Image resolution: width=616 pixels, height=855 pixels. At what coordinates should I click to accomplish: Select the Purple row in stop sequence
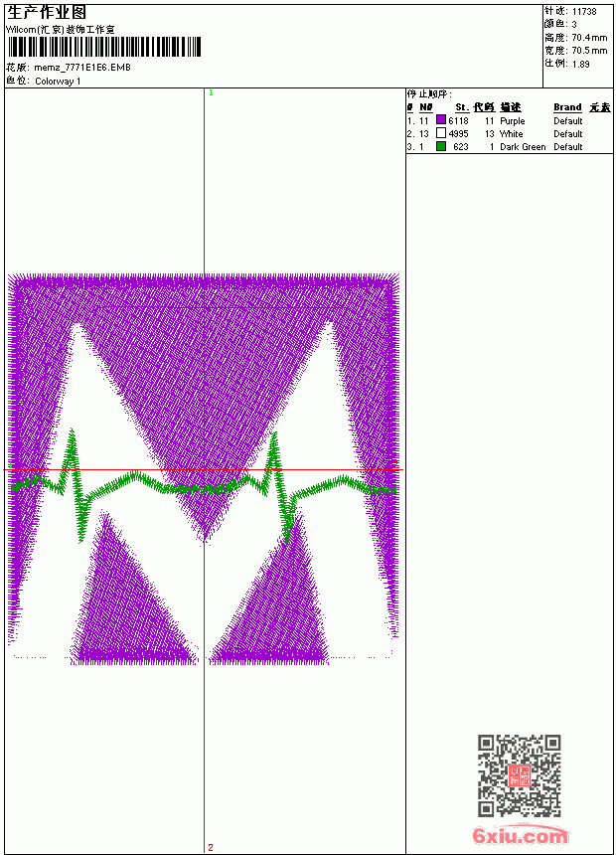coord(510,120)
